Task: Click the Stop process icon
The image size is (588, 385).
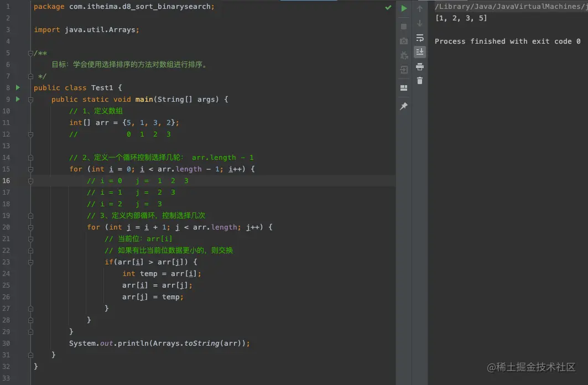Action: pyautogui.click(x=404, y=27)
